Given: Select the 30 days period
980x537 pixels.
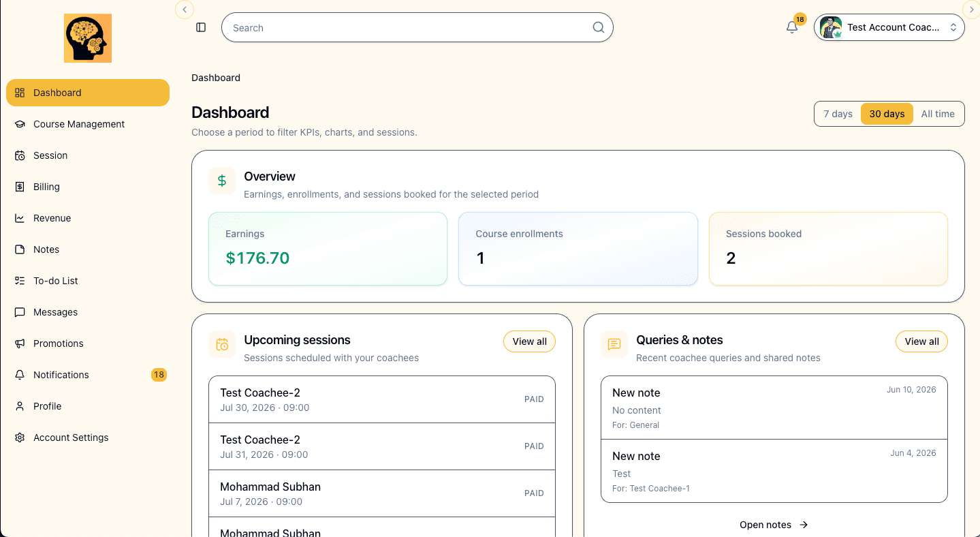Looking at the screenshot, I should point(887,114).
